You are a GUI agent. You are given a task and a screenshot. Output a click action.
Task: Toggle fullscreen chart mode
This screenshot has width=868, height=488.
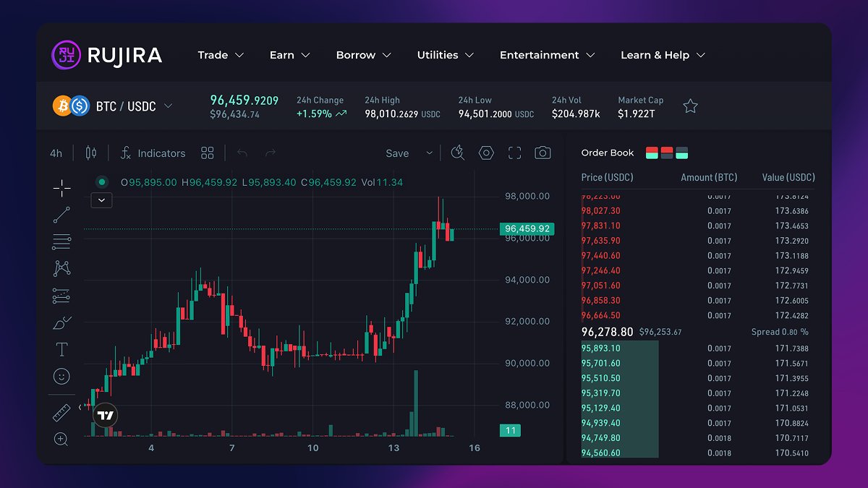(514, 153)
